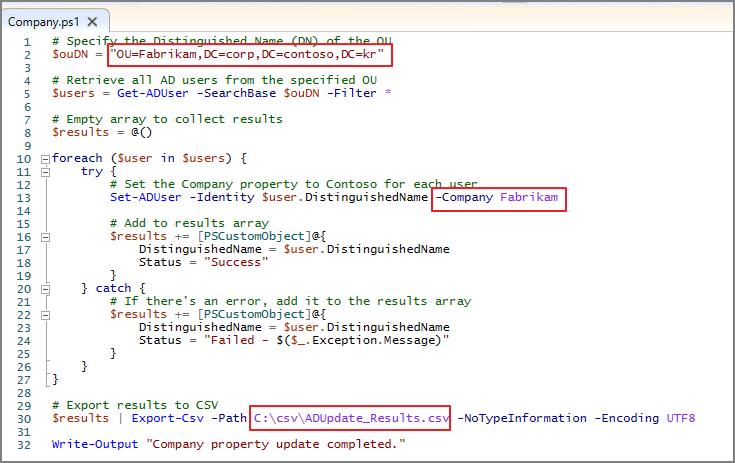This screenshot has height=463, width=735.
Task: Click the comment "# Empty array to collect results"
Action: (x=167, y=119)
